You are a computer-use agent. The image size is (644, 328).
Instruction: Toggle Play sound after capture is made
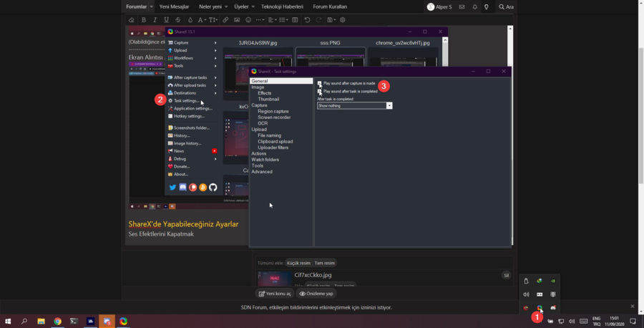point(320,83)
